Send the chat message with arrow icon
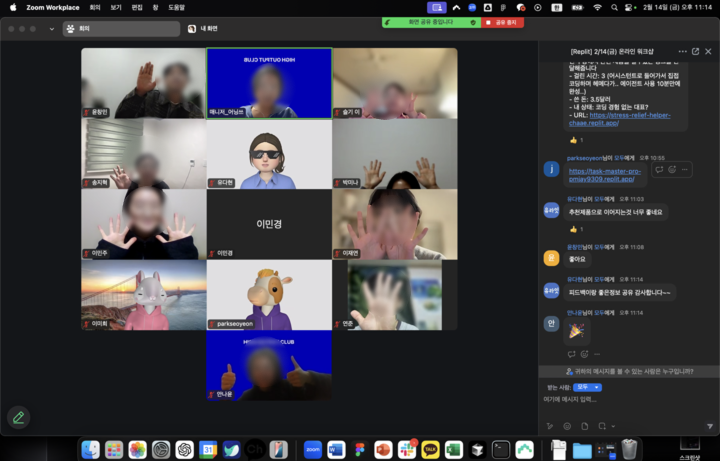The height and width of the screenshot is (461, 720). point(709,427)
